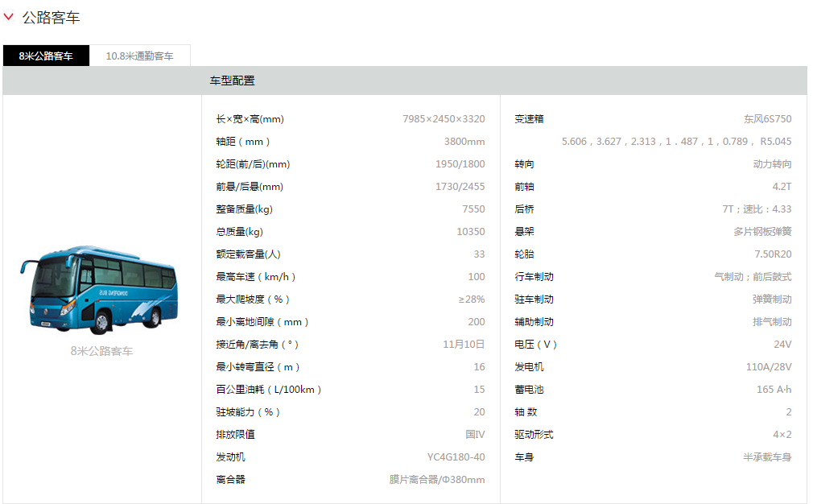Click the 10350 total mass value
This screenshot has height=504, width=813.
click(471, 232)
